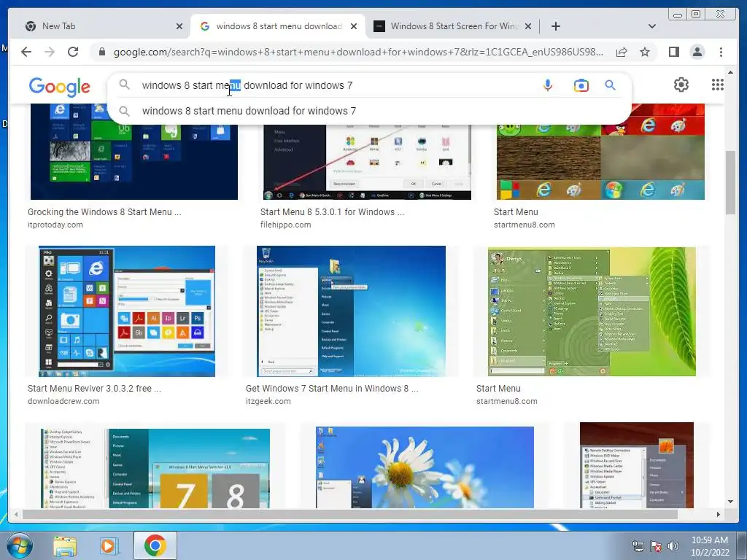Image resolution: width=747 pixels, height=560 pixels.
Task: Visit the itzgeek.com source link
Action: click(268, 401)
